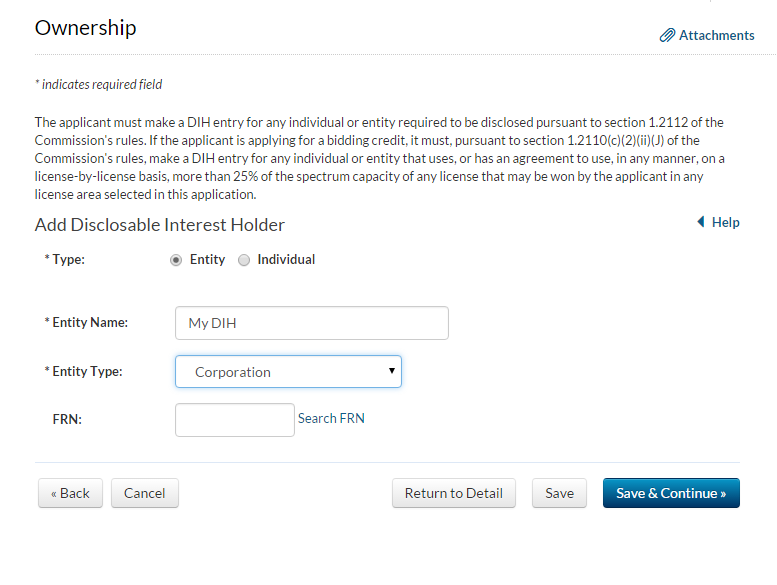Viewport: 777px width, 585px height.
Task: Click the paperclip icon beside Attachments
Action: coord(667,36)
